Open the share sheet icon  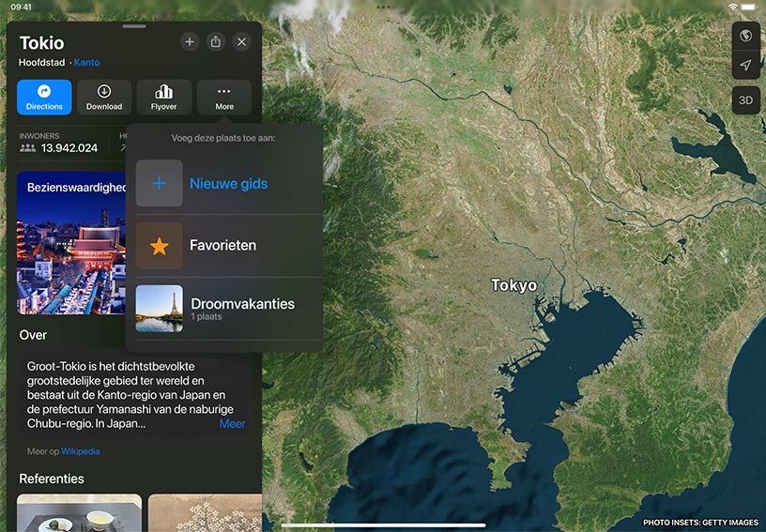click(x=216, y=42)
